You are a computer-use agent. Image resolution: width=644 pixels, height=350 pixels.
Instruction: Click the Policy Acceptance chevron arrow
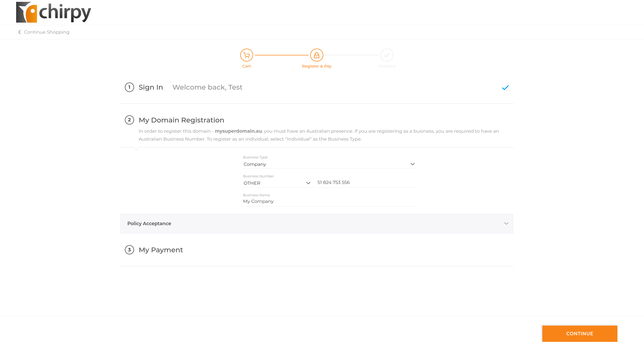point(506,224)
